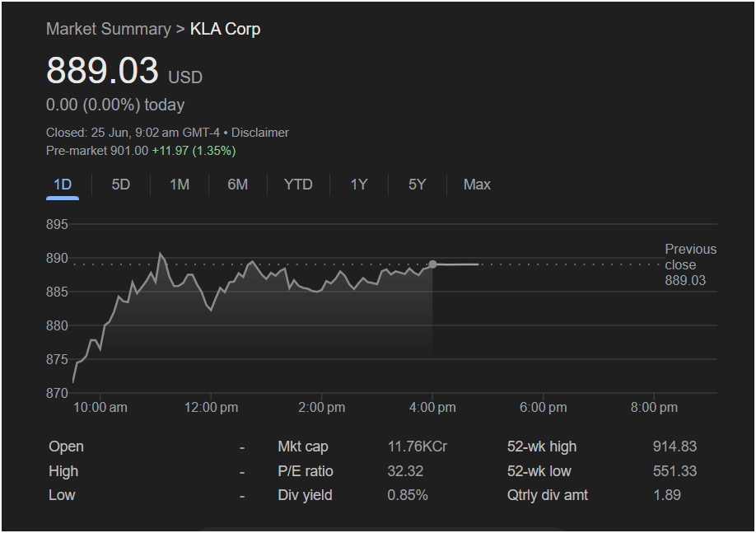756x533 pixels.
Task: Click the 880 y-axis label
Action: 57,326
